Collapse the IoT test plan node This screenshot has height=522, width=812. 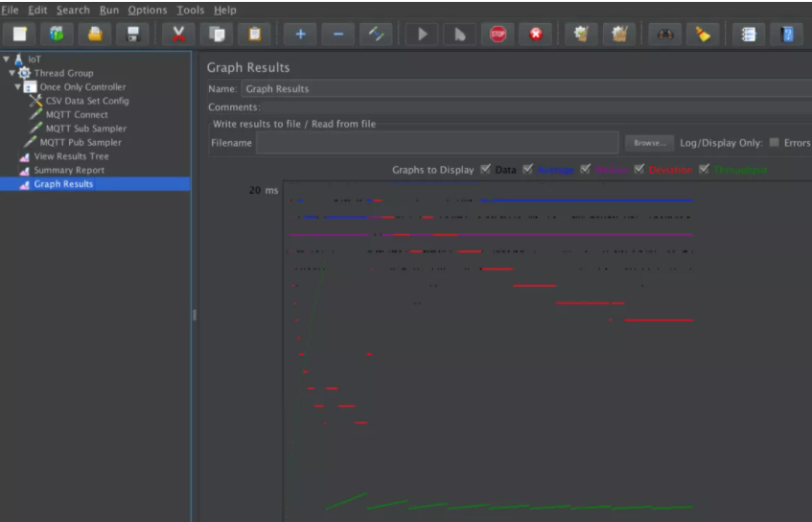point(6,59)
